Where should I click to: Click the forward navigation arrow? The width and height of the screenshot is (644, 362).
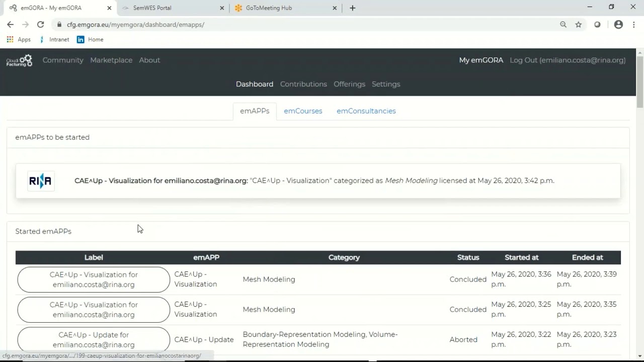tap(25, 24)
